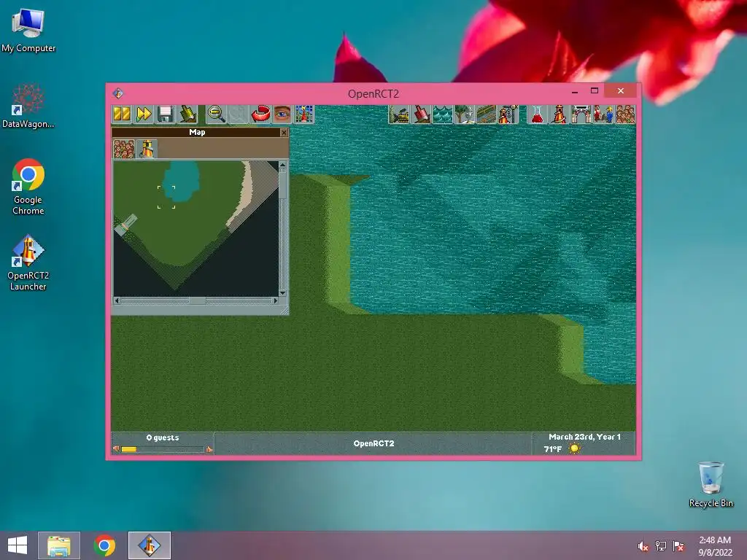This screenshot has height=560, width=747.
Task: Open new ride construction with crane
Action: (508, 114)
